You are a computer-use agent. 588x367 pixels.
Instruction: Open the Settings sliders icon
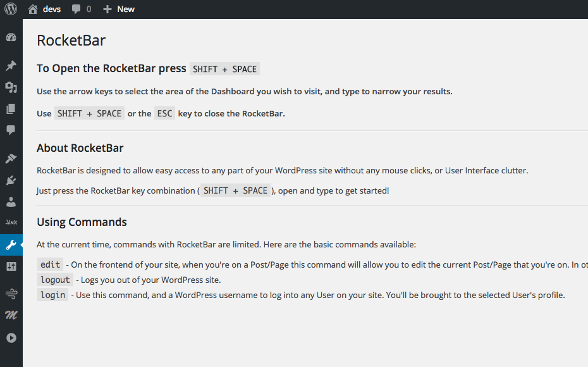(11, 267)
